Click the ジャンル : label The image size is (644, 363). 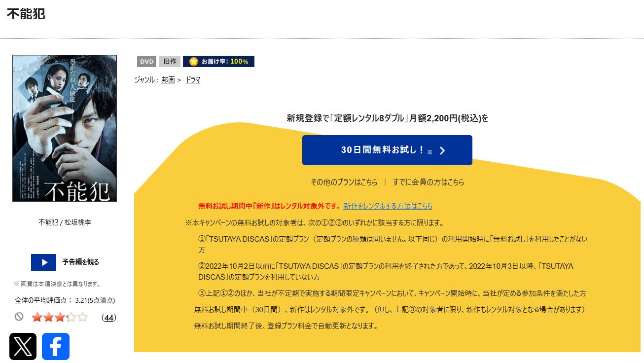point(146,80)
